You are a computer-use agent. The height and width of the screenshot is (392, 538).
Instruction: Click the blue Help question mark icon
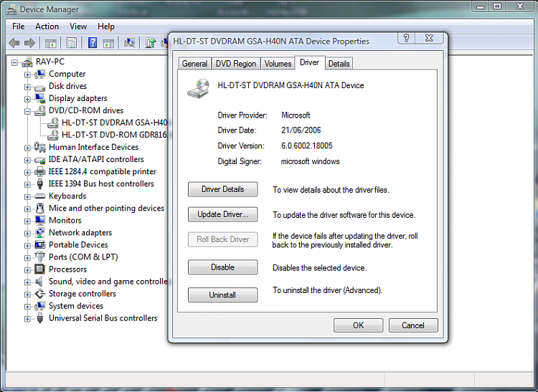tap(93, 43)
